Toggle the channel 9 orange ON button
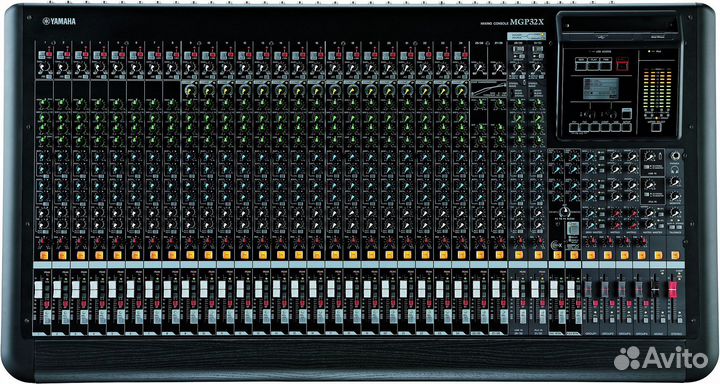 [x=190, y=255]
